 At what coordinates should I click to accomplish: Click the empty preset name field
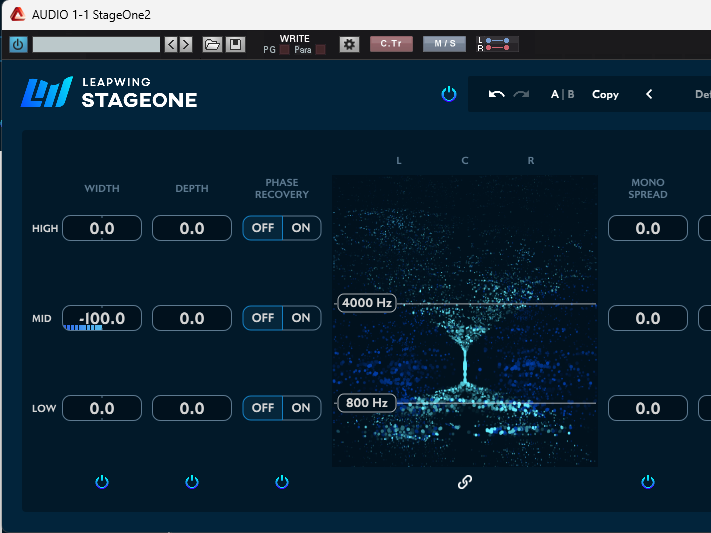(x=96, y=44)
